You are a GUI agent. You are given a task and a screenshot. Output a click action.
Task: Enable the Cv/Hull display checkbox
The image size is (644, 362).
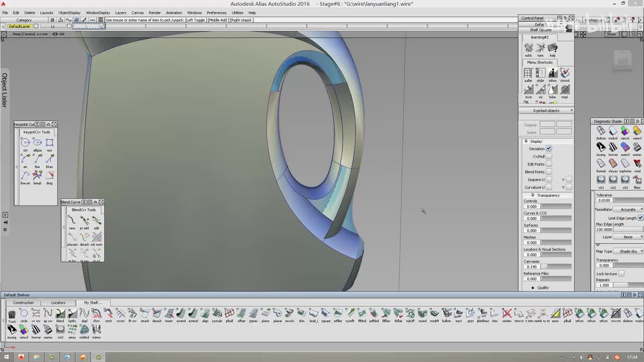(549, 156)
